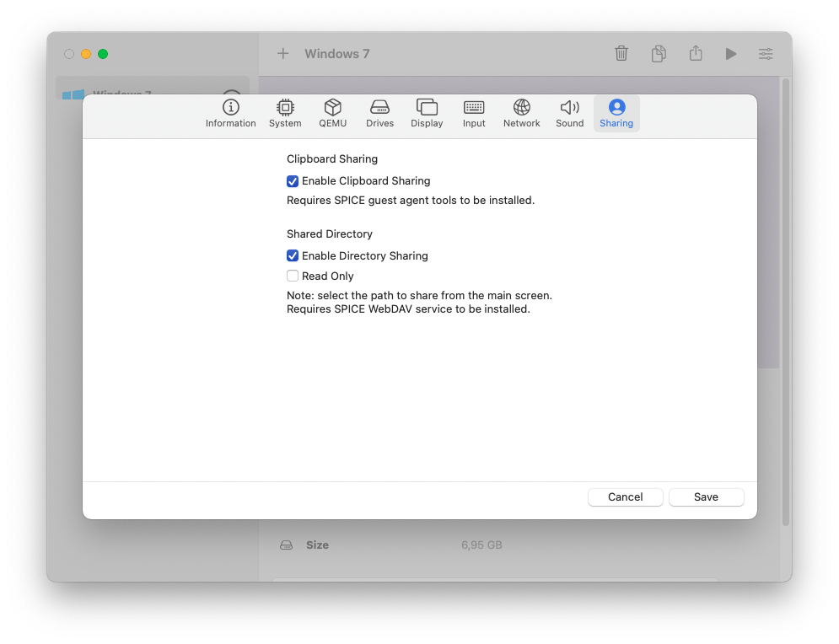The width and height of the screenshot is (839, 644).
Task: Click the play icon to start VM
Action: tap(731, 53)
